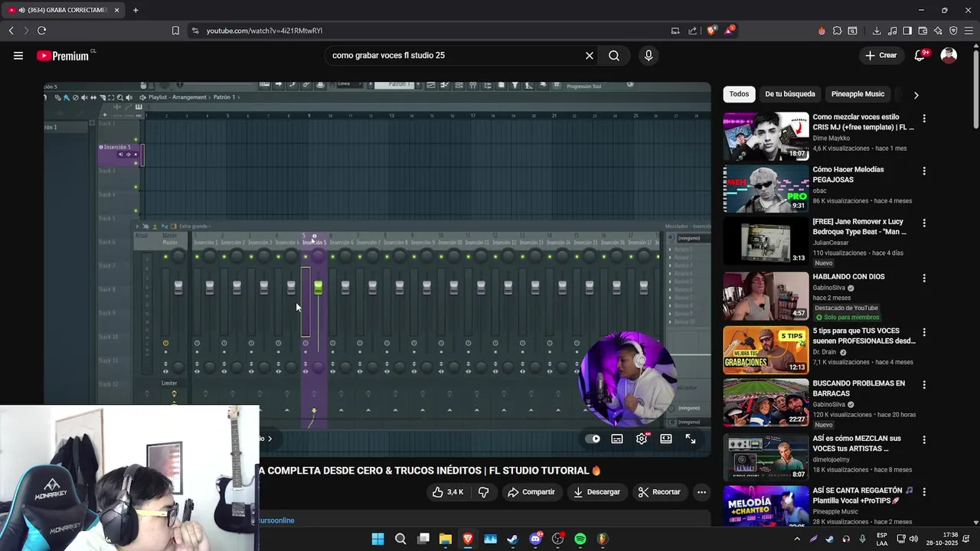Open Discord from the taskbar
Image resolution: width=980 pixels, height=551 pixels.
click(x=535, y=539)
